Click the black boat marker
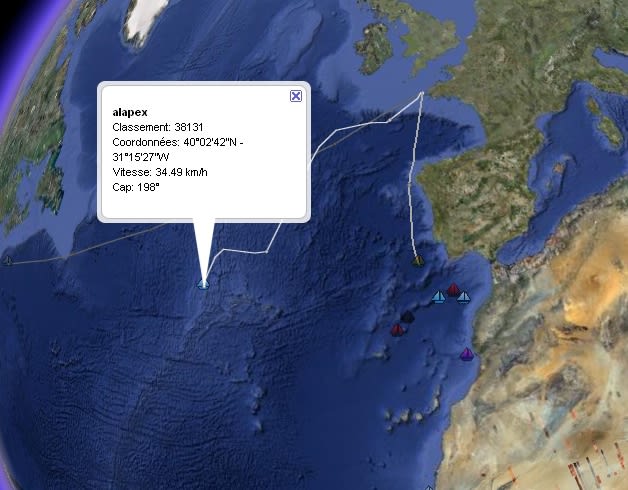 [x=407, y=317]
